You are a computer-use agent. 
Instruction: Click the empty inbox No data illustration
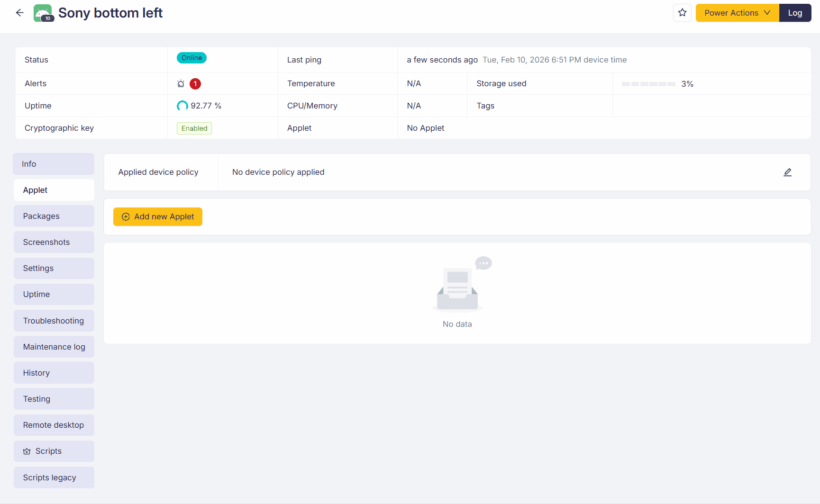pyautogui.click(x=457, y=284)
